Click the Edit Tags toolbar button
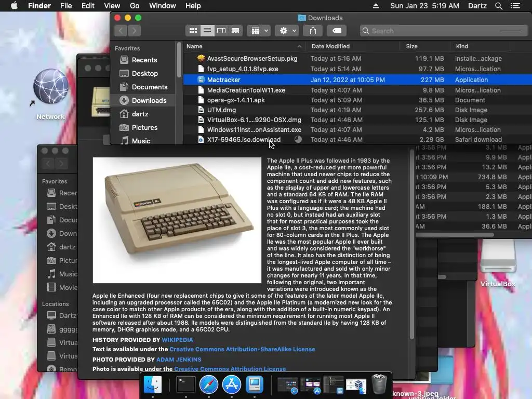Screen dimensions: 532x399 (x=337, y=31)
